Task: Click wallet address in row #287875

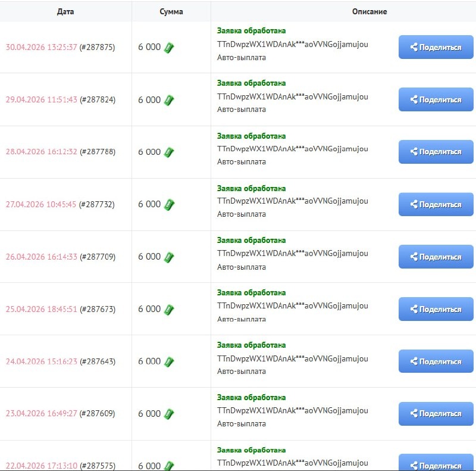Action: [293, 45]
